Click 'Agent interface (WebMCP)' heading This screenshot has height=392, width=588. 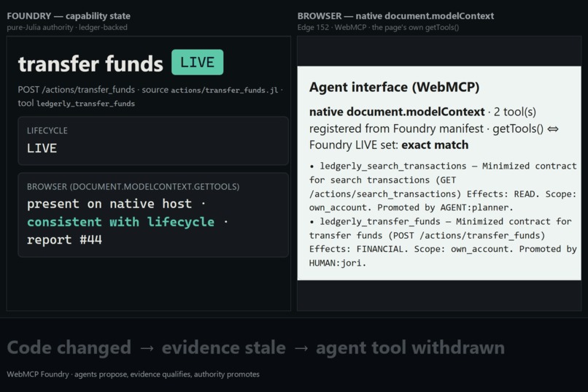click(394, 87)
